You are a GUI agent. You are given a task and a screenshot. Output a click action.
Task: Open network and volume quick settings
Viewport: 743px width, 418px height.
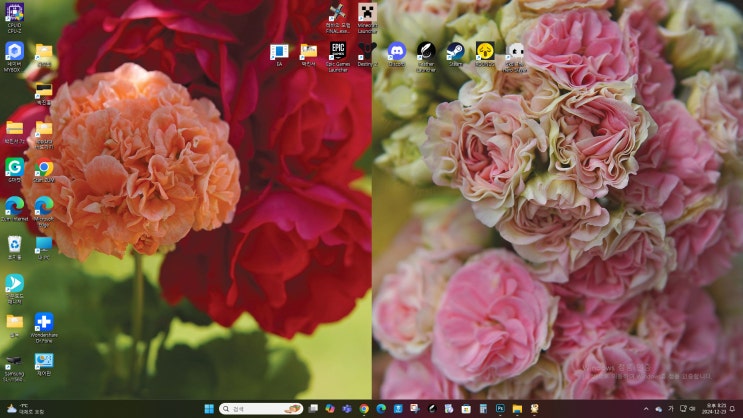click(x=688, y=409)
